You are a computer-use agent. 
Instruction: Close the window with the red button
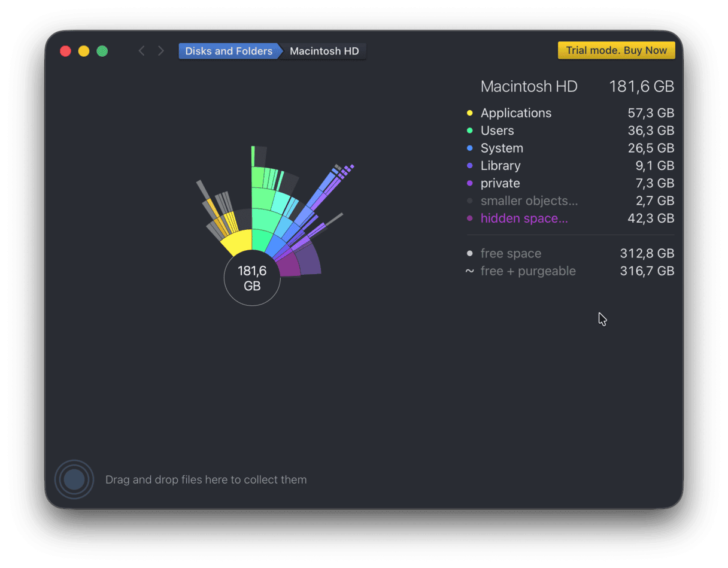[65, 51]
